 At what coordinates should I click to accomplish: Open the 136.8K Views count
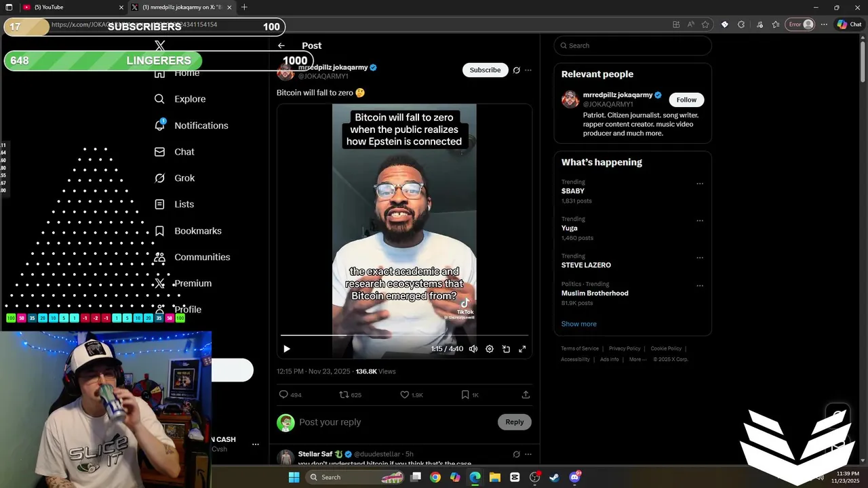click(x=376, y=371)
